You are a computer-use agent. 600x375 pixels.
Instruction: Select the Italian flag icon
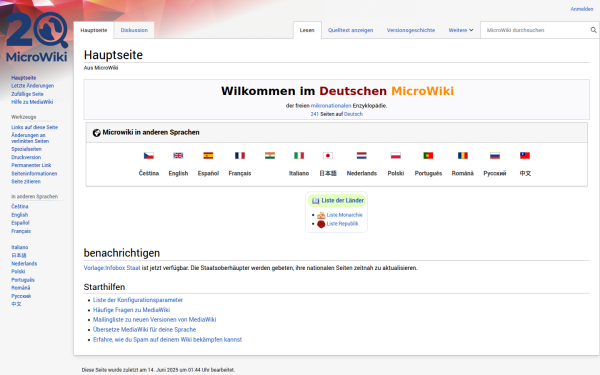[x=299, y=155]
